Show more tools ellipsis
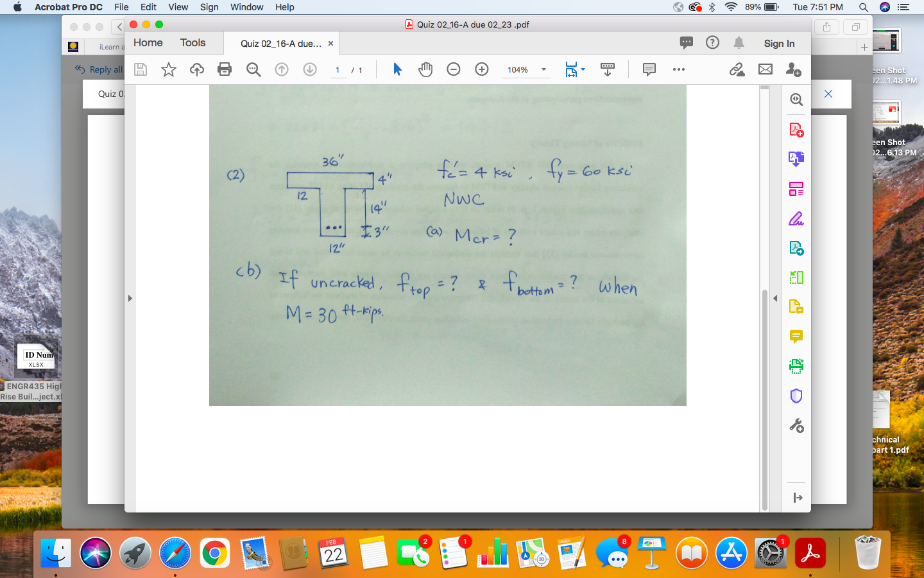Screen dimensions: 924x578 (679, 69)
